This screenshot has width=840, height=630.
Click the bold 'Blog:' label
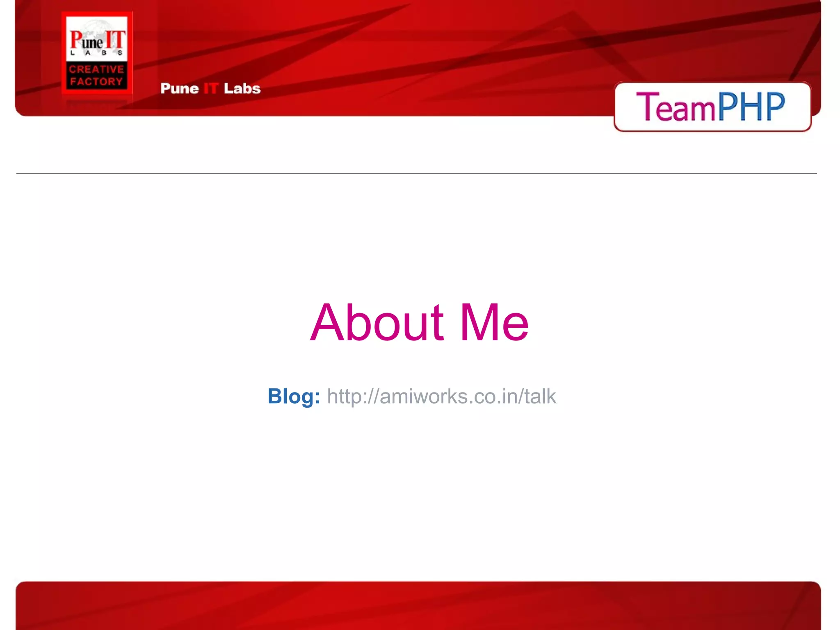click(294, 397)
